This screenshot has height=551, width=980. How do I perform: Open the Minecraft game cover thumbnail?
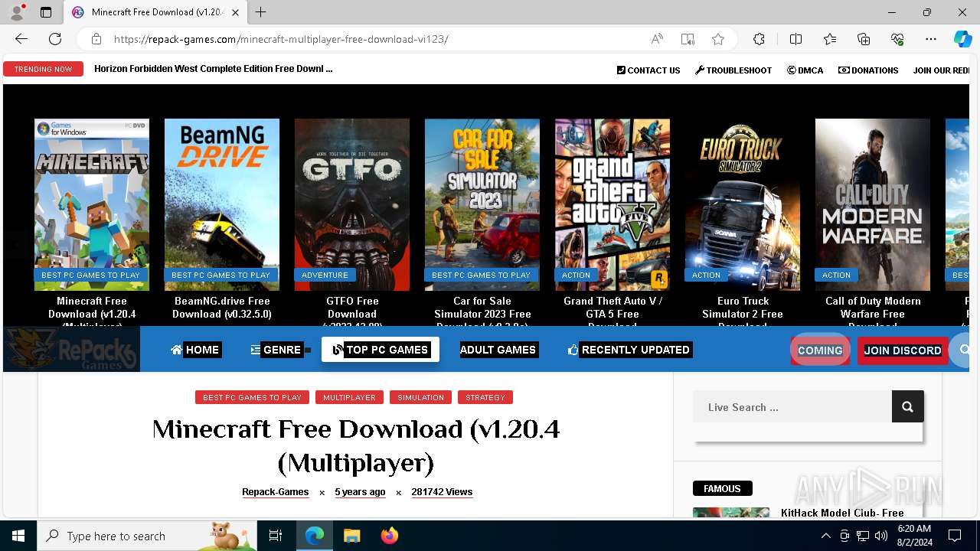point(92,204)
